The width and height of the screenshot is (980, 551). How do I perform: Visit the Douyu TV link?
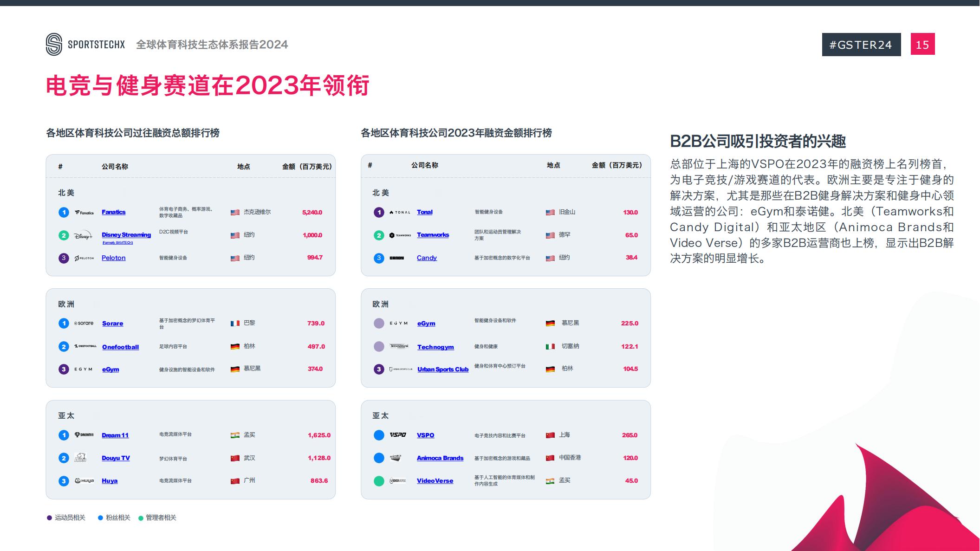(x=116, y=458)
